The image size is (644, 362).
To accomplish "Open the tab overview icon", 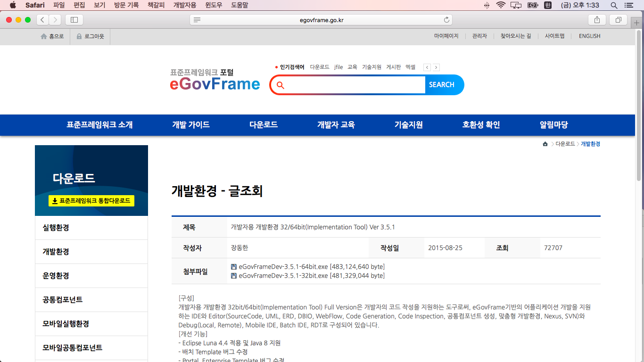I will pyautogui.click(x=618, y=20).
